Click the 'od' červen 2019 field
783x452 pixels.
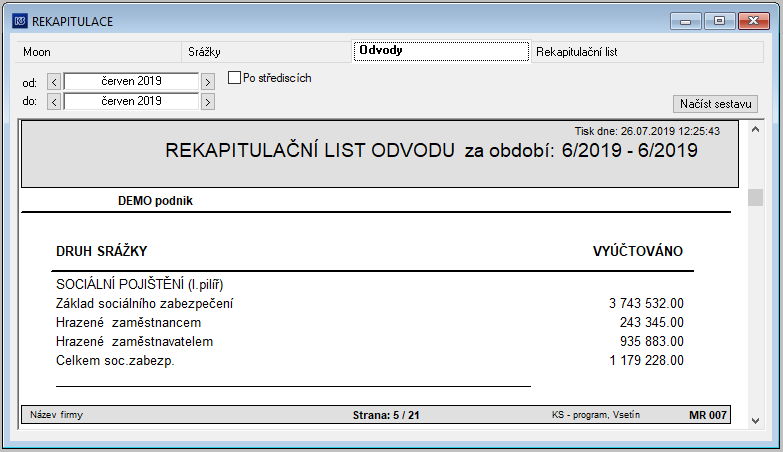tap(131, 81)
